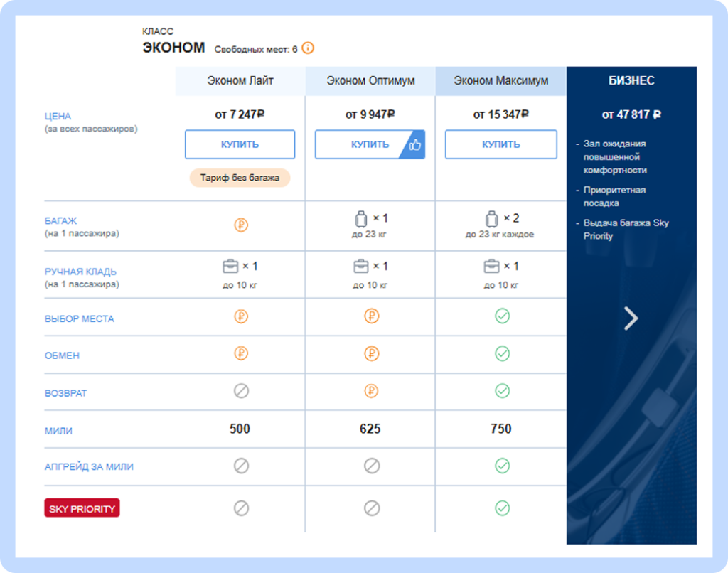The width and height of the screenshot is (728, 573).
Task: Open the ВОЗВРАТ row label
Action: click(x=65, y=393)
